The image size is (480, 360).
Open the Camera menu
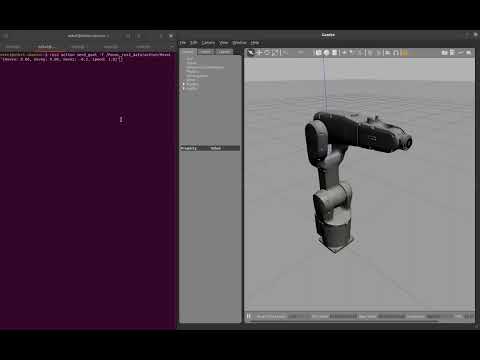[208, 43]
